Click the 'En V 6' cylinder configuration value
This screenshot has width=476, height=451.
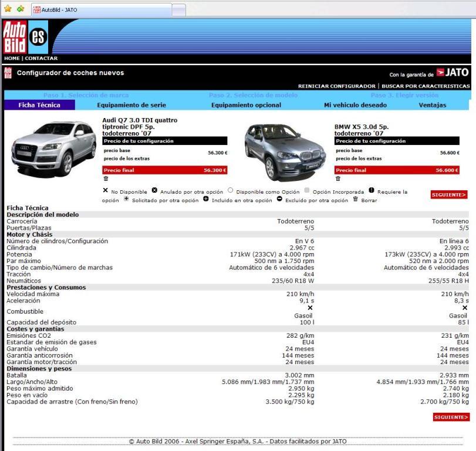click(x=305, y=241)
